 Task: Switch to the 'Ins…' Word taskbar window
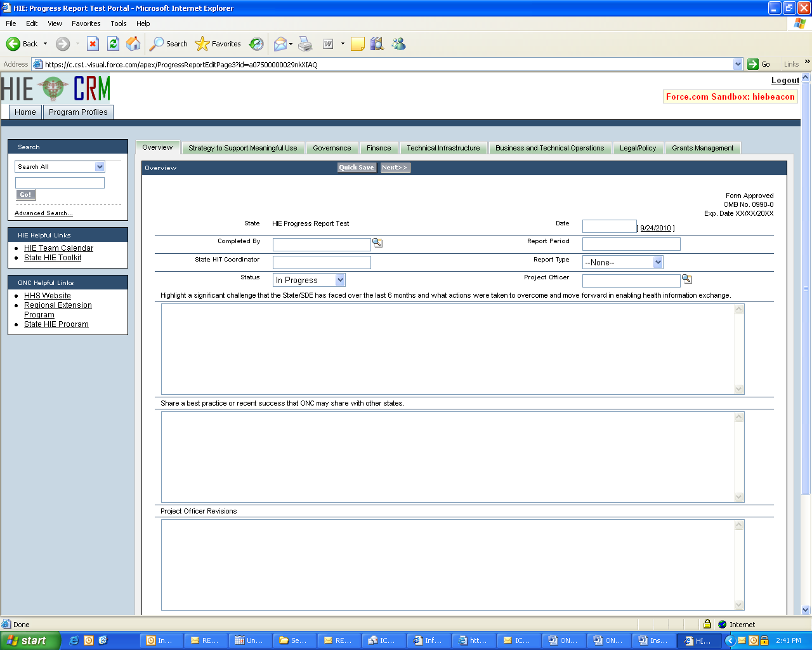coord(654,640)
